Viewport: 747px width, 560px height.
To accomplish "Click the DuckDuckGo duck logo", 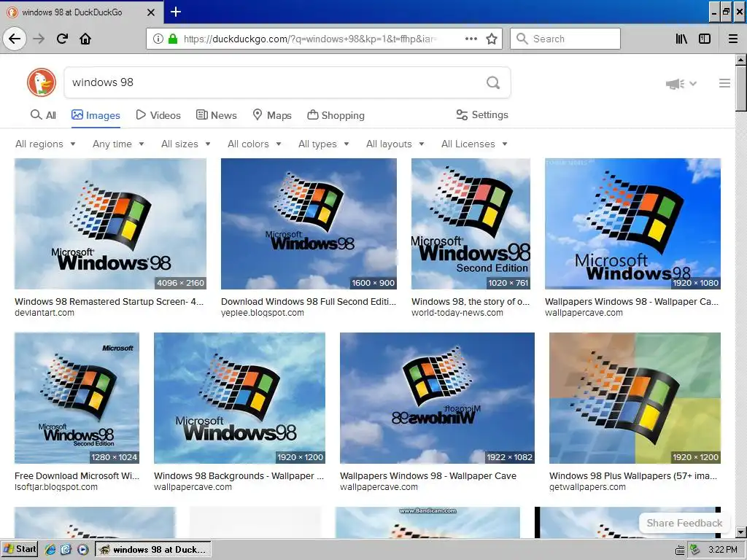I will tap(42, 82).
